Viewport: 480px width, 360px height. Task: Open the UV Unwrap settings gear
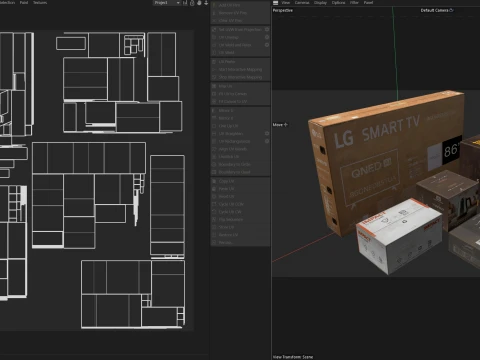point(267,37)
